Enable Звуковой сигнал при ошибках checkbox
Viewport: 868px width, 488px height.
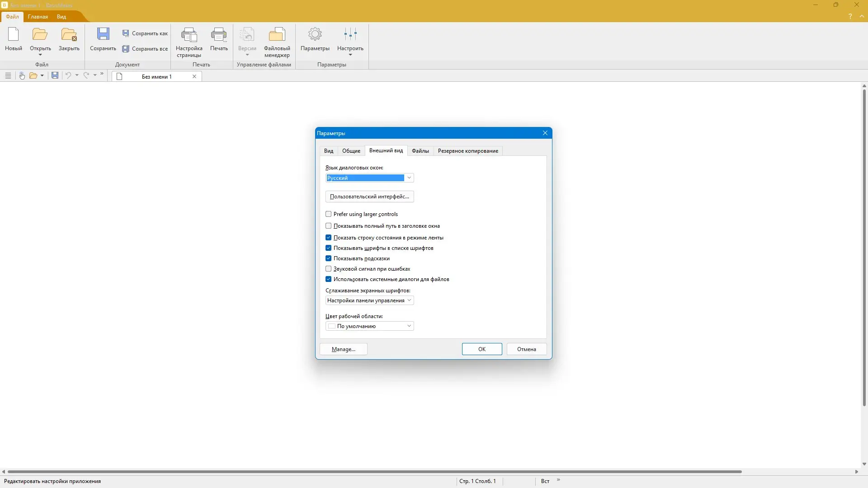329,269
